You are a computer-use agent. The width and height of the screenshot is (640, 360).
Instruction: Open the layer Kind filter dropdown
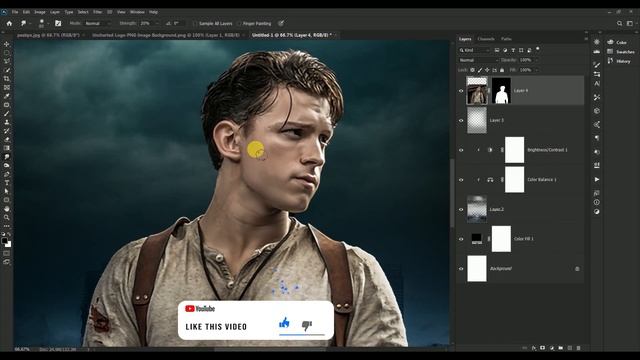pos(474,50)
